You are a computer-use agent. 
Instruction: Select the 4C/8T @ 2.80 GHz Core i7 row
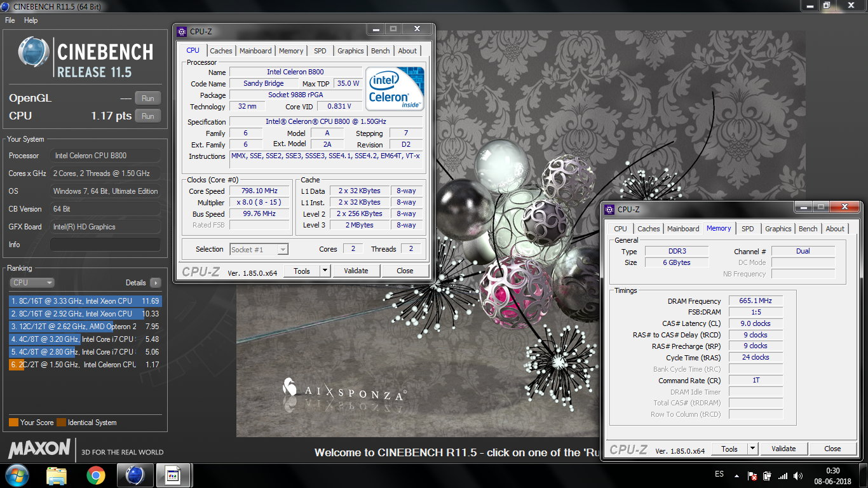[85, 352]
